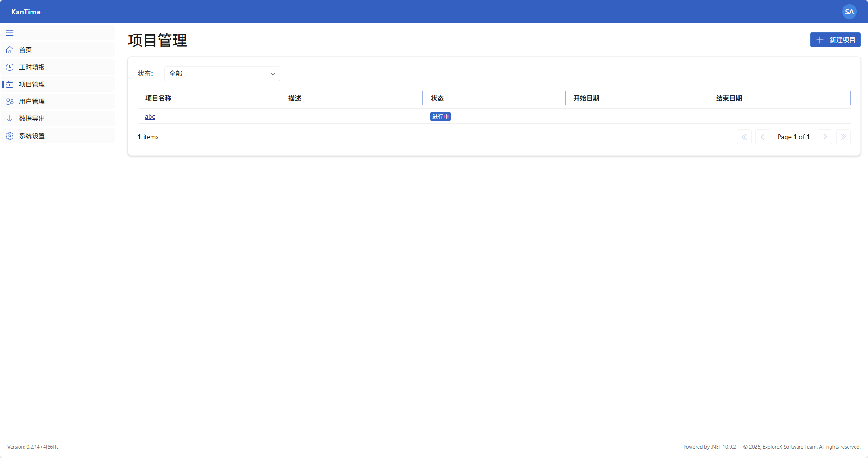Screen dimensions: 868x458
Task: Open the SA user avatar menu
Action: [849, 12]
